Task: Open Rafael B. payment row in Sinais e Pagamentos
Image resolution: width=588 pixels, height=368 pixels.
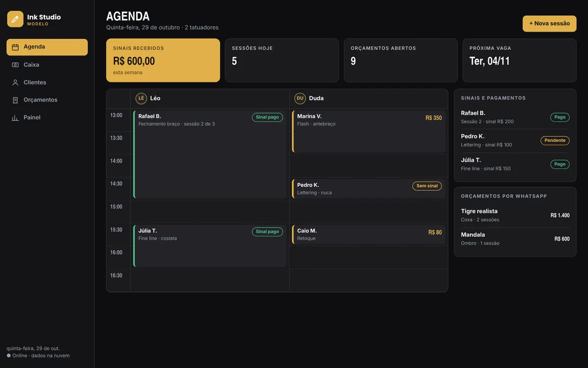Action: [x=515, y=117]
